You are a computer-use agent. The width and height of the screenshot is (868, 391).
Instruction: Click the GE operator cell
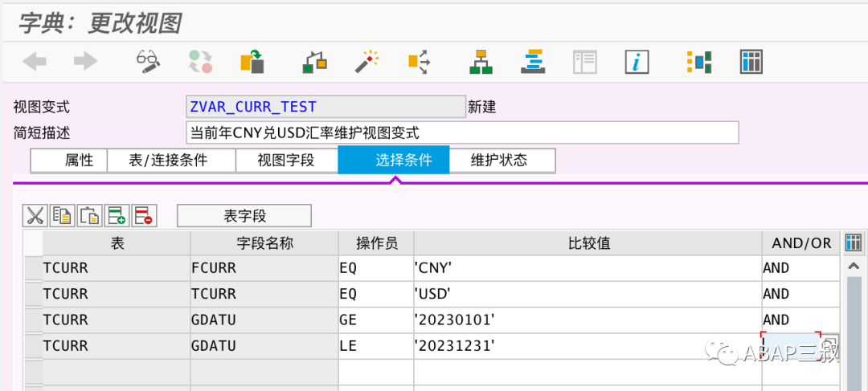click(376, 320)
